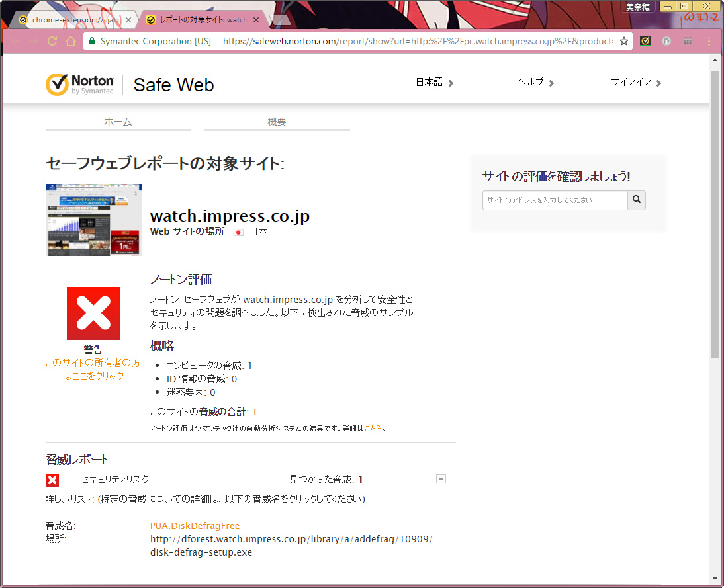Click the red X warning rating icon
Viewport: 724px width, 588px height.
(x=93, y=314)
